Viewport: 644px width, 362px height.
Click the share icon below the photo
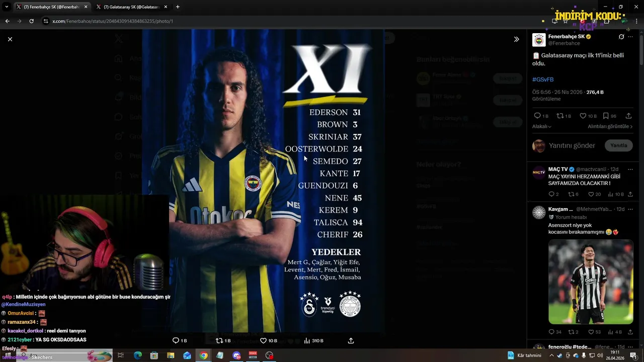coord(351,340)
